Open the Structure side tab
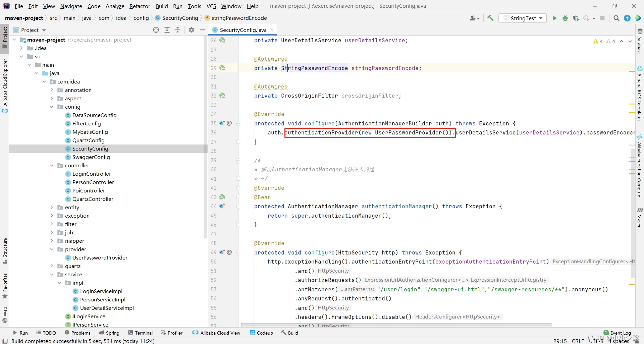This screenshot has width=644, height=344. pyautogui.click(x=5, y=251)
